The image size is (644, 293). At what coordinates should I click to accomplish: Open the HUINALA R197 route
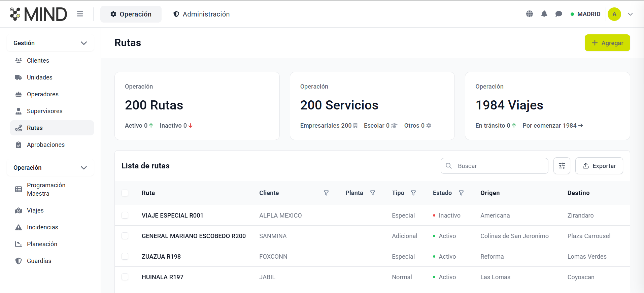[163, 277]
